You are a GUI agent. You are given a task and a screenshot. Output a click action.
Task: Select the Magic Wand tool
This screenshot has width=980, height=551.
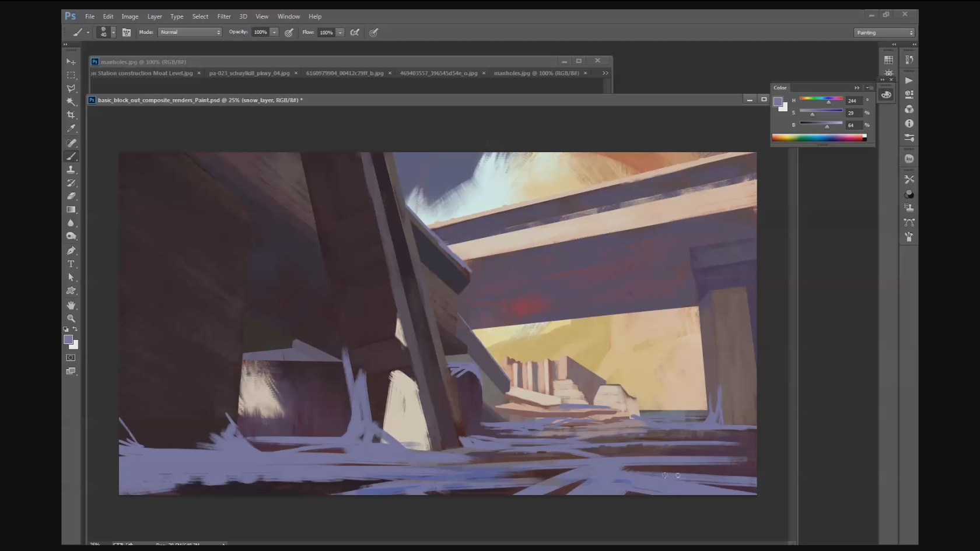pyautogui.click(x=71, y=102)
